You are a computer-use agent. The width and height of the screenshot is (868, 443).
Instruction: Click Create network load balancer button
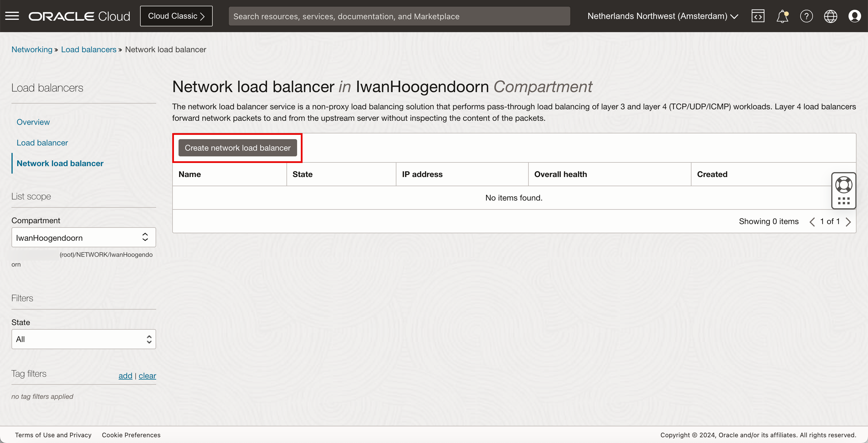coord(238,148)
